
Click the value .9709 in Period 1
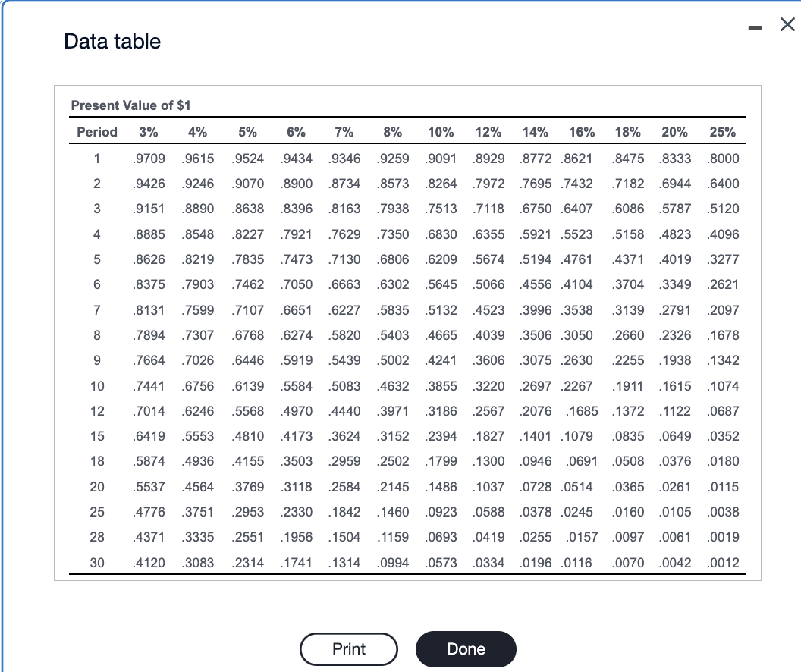click(149, 158)
